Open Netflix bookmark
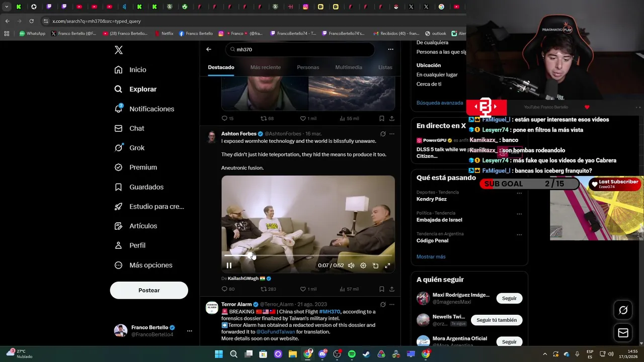This screenshot has height=362, width=644. click(x=164, y=34)
